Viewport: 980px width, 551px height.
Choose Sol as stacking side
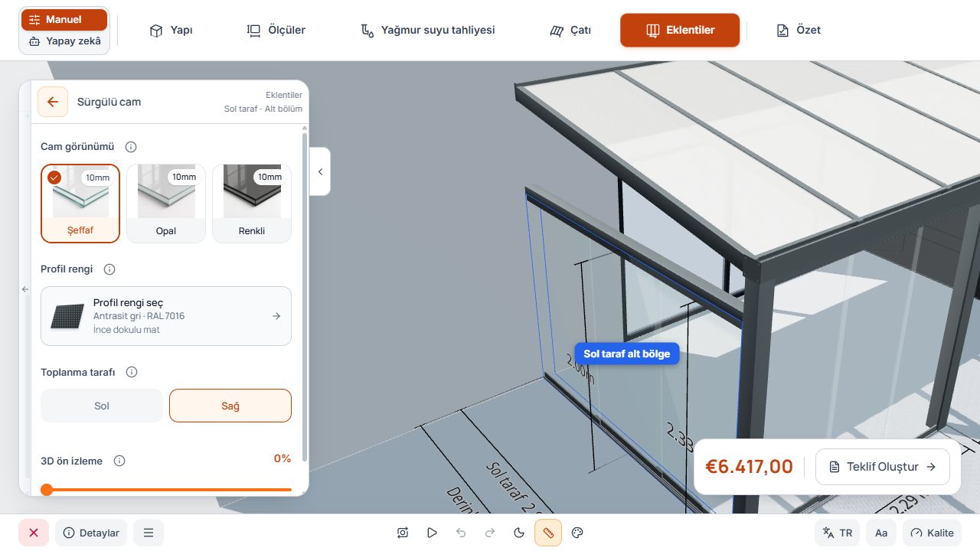pos(102,406)
